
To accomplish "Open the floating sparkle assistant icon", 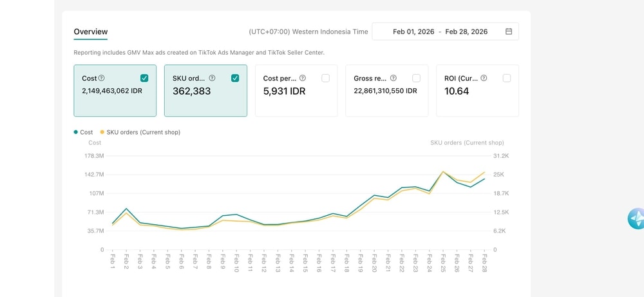I will click(x=636, y=219).
